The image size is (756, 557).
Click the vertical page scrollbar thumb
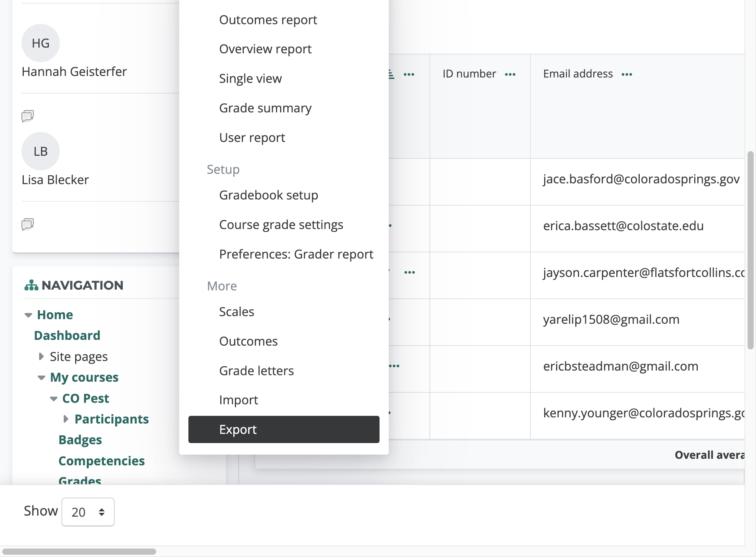point(751,250)
